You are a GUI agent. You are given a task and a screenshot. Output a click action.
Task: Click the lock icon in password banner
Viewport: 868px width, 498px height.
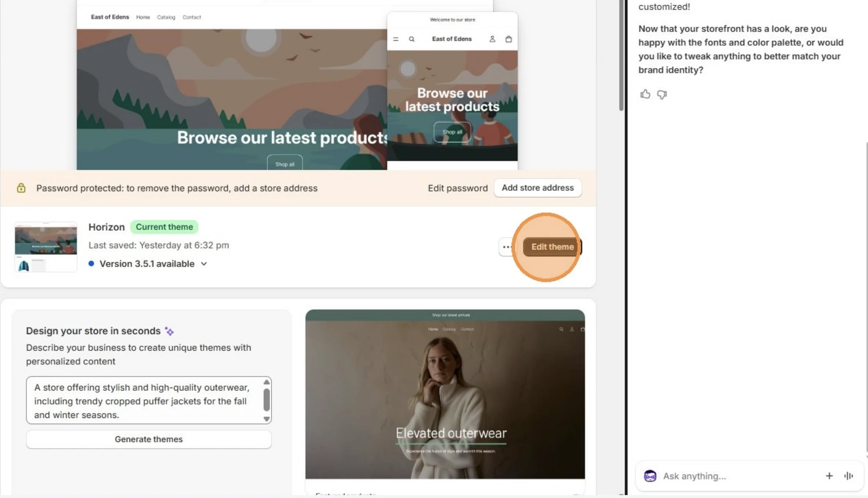click(21, 188)
